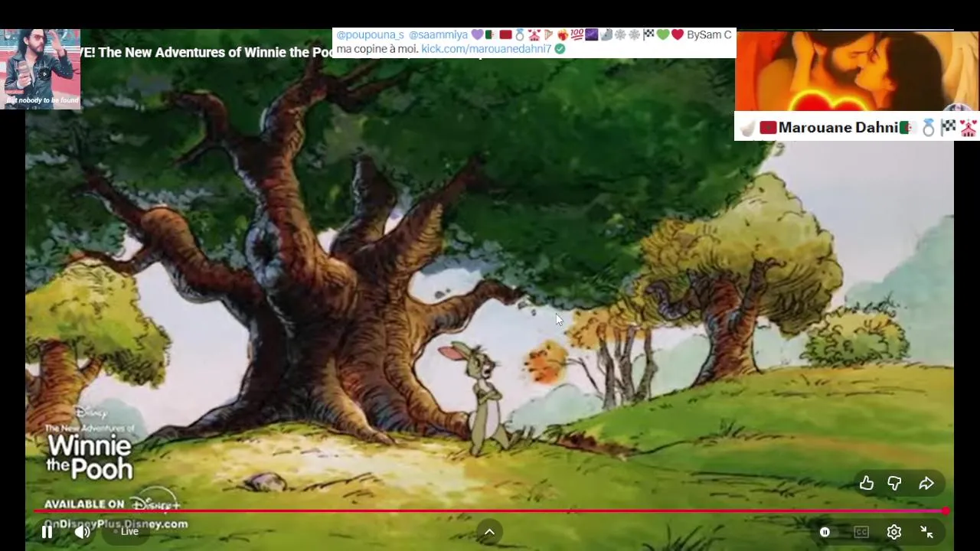
Task: Open kick.com/marouanedahni7 link
Action: coord(486,48)
